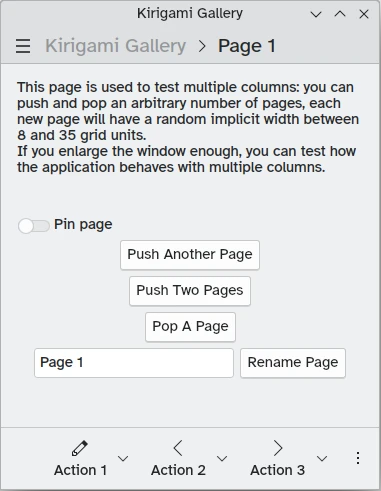Select the Page 1 breadcrumb title
Image resolution: width=381 pixels, height=491 pixels.
[x=247, y=46]
